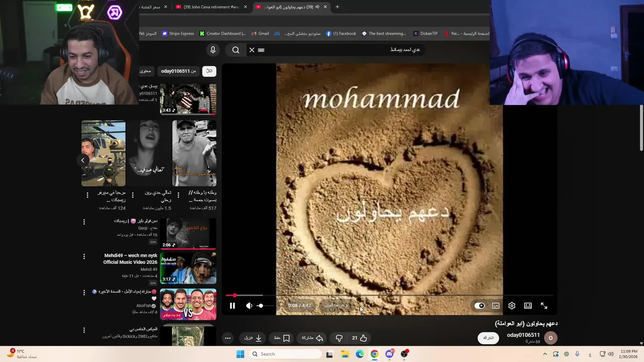Open on-screen keyboard icon in search
The height and width of the screenshot is (362, 644).
(x=261, y=50)
